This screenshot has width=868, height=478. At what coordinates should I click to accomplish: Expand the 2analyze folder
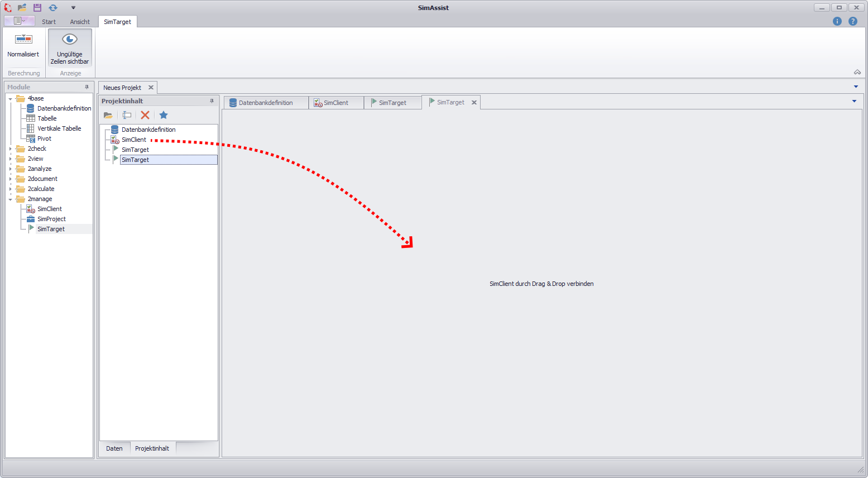click(10, 169)
